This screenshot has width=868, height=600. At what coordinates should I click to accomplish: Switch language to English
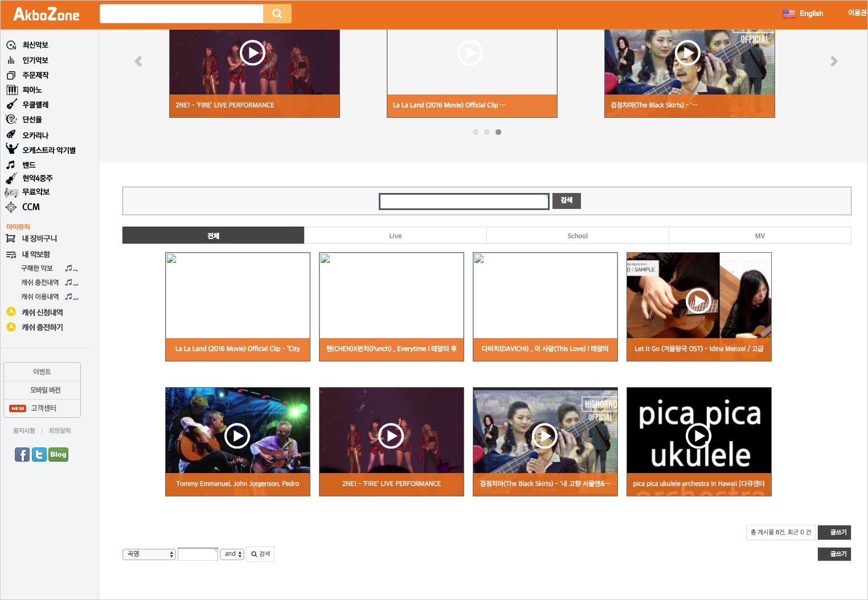[x=811, y=14]
